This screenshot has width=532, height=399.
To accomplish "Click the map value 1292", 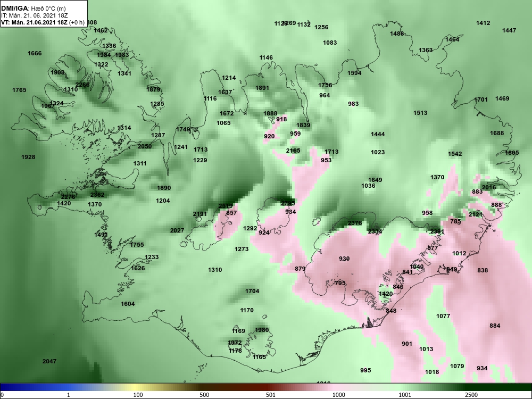I will [251, 228].
